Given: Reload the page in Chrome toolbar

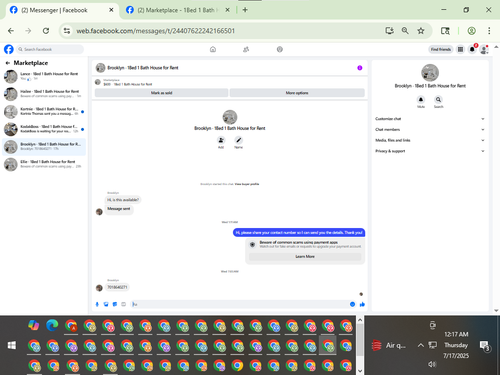Looking at the screenshot, I should tap(46, 31).
